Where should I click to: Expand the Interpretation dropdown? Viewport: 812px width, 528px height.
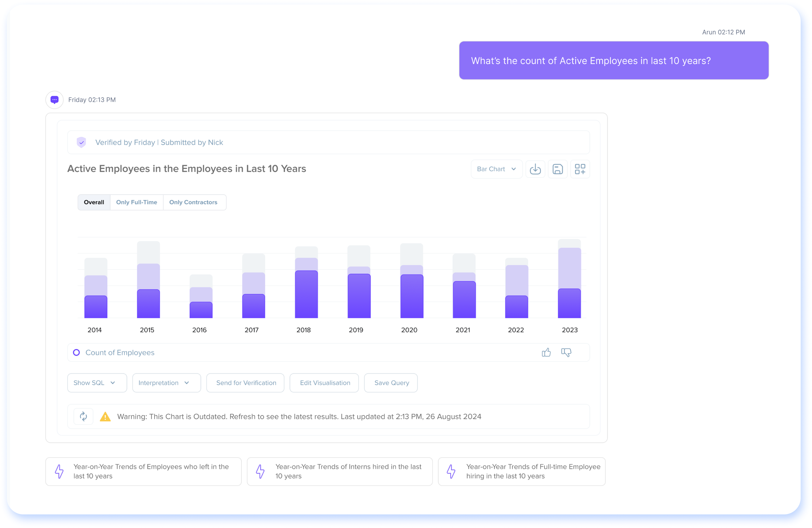(x=166, y=383)
